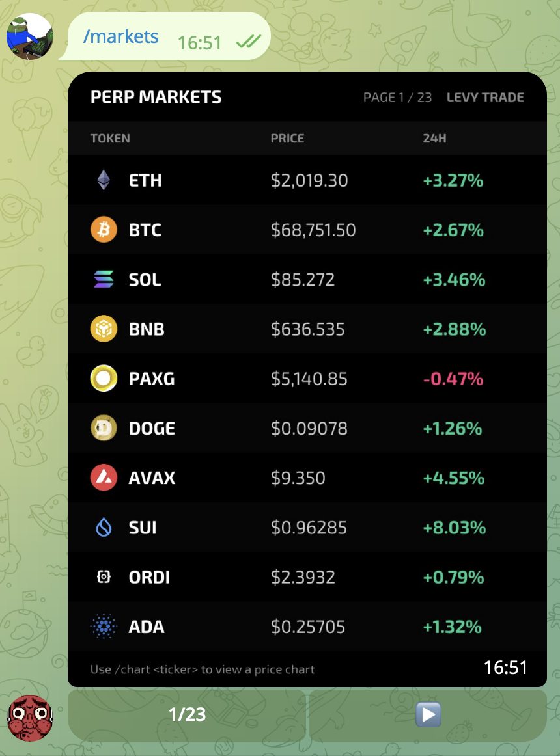The height and width of the screenshot is (756, 560).
Task: Open the /markets command link
Action: [120, 36]
